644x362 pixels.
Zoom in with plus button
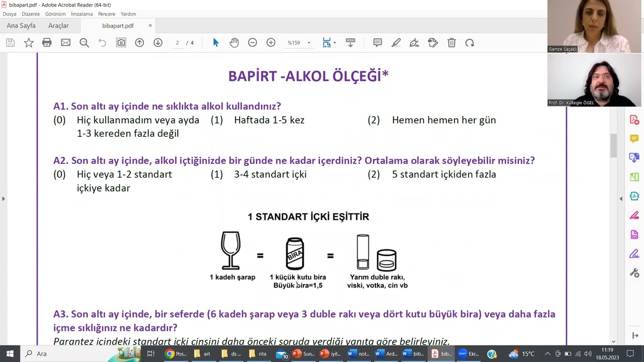[271, 43]
